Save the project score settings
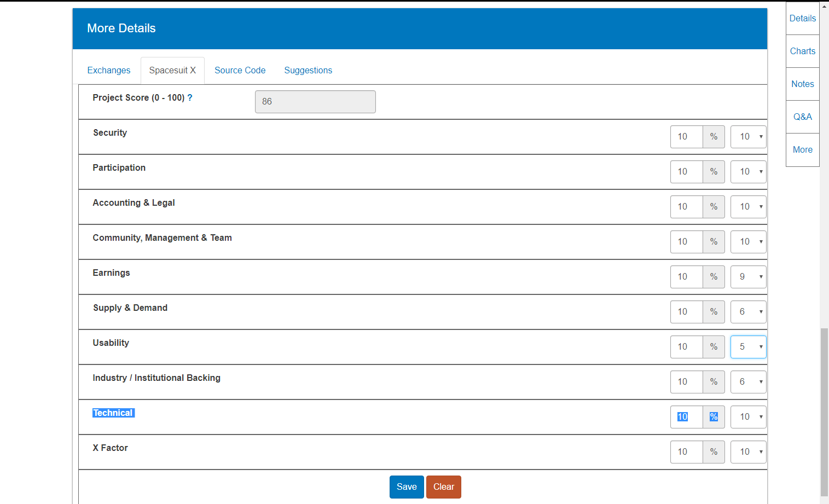 407,487
